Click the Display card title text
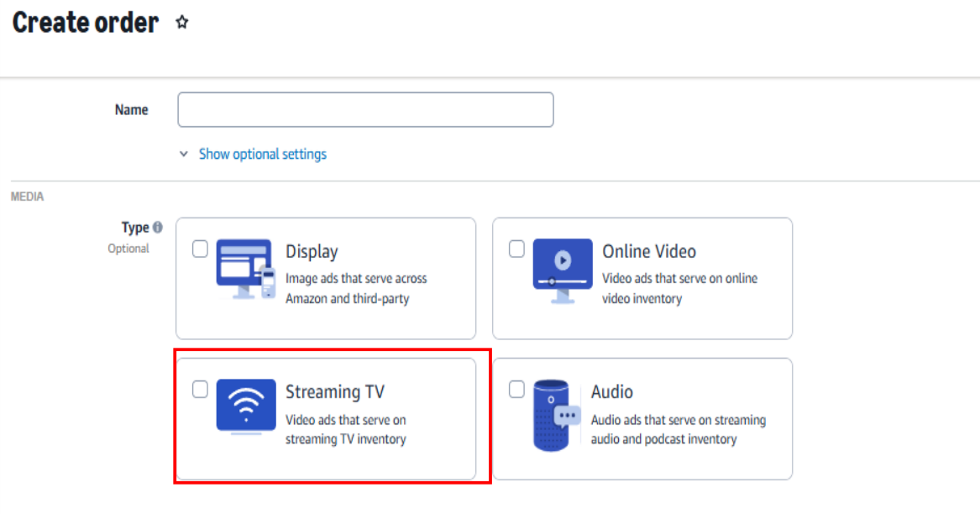Viewport: 980px width, 514px height. [312, 251]
